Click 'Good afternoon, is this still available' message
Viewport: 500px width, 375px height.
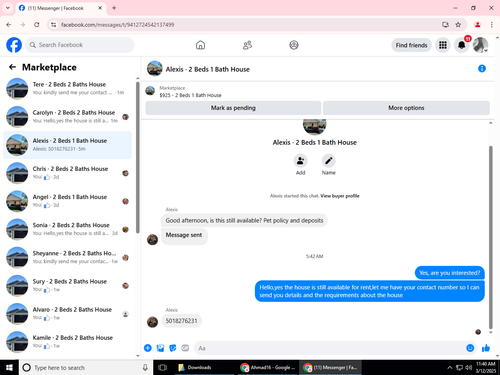[x=244, y=221]
